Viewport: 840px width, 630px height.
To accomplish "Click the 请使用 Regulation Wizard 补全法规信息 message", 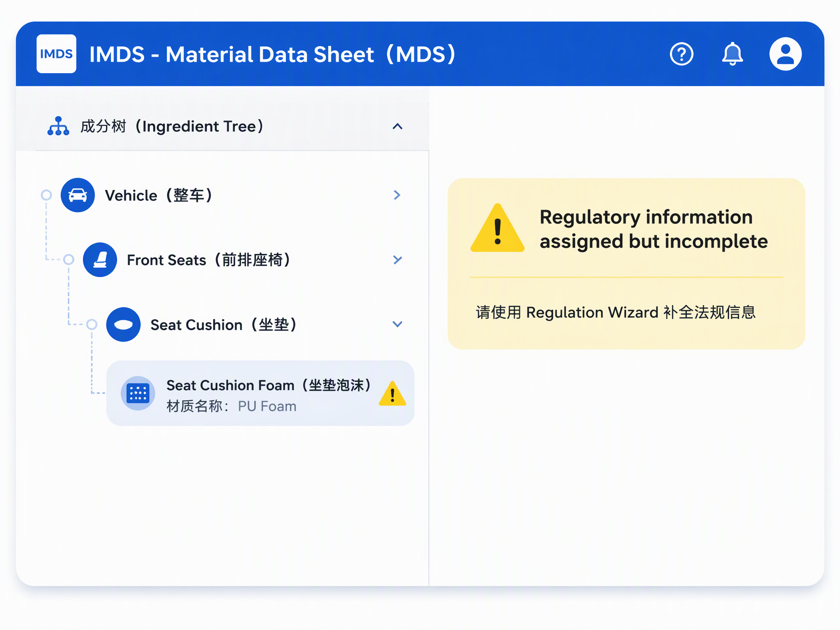I will tap(616, 312).
